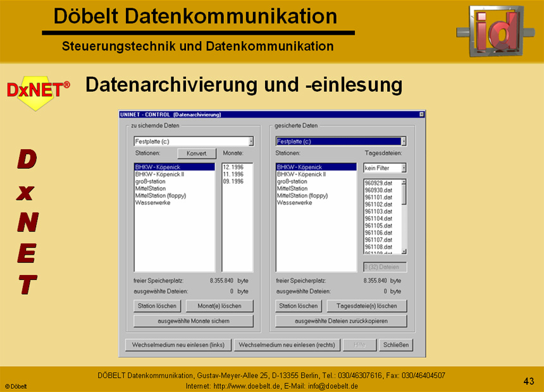Click the info@doebelt.de email address
Screen dimensions: 544x392
[333, 386]
